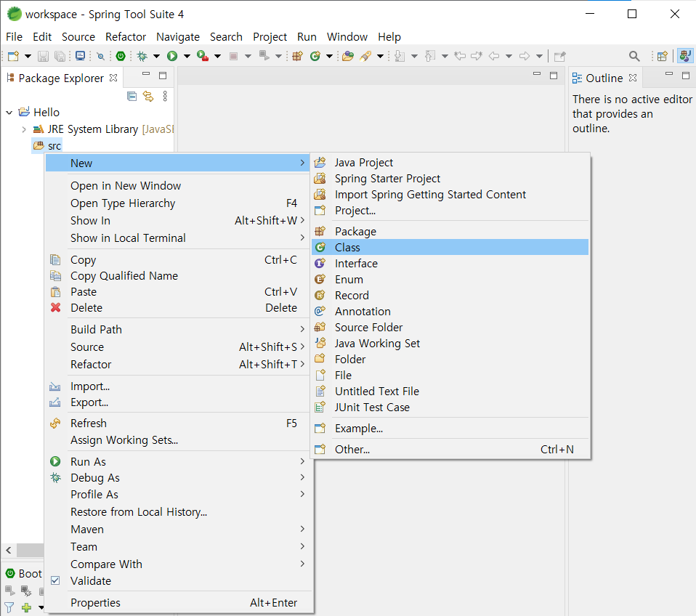
Task: Choose Untitled Text File from submenu
Action: pyautogui.click(x=450, y=391)
